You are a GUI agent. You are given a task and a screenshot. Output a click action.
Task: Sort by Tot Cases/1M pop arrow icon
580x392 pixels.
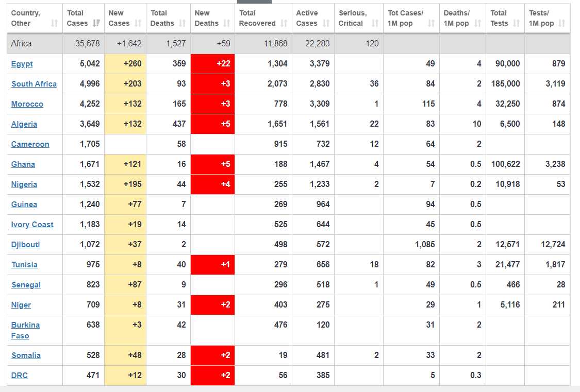click(431, 23)
